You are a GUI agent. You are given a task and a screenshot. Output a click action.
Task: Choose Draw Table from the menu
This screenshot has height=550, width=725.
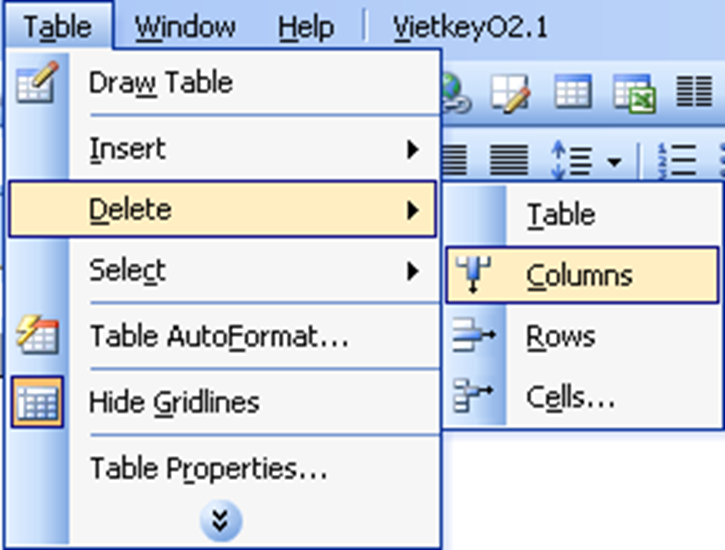(x=161, y=82)
